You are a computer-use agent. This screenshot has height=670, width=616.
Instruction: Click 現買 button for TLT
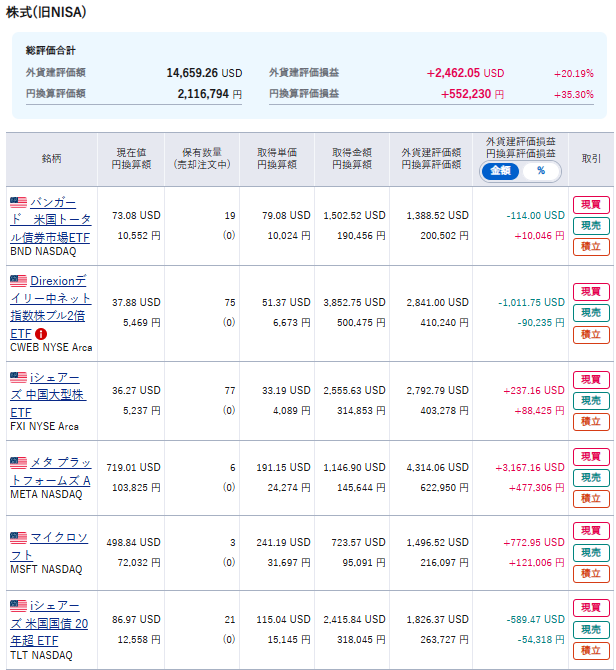(591, 608)
